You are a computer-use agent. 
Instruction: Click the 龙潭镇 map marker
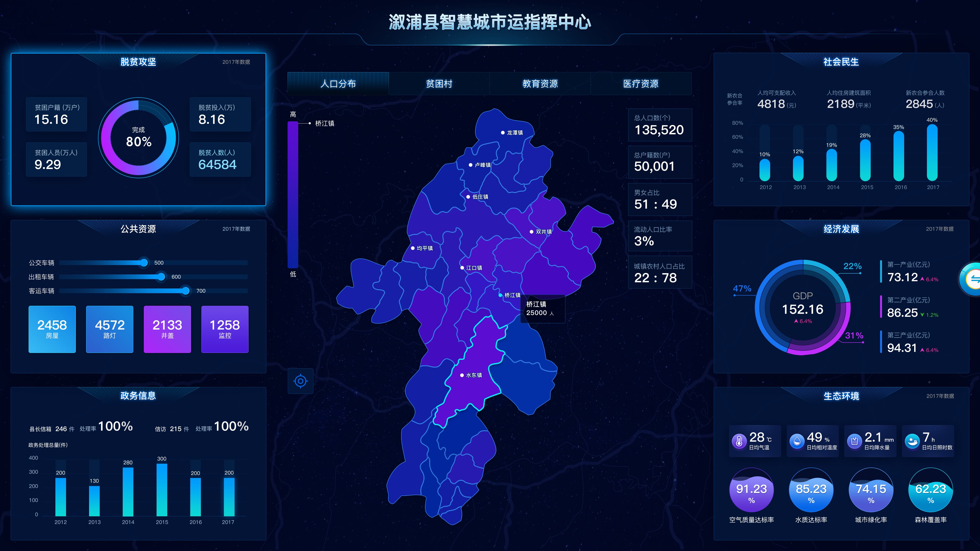point(503,133)
